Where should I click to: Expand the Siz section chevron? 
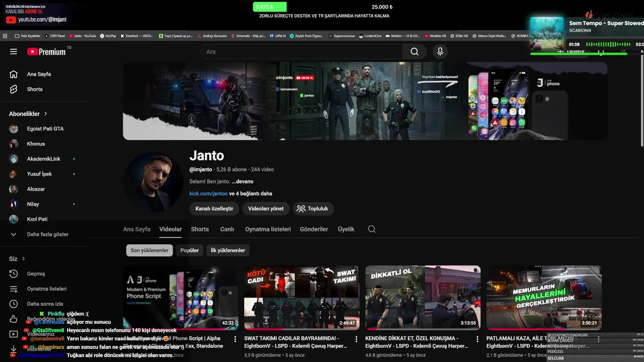coord(23,259)
